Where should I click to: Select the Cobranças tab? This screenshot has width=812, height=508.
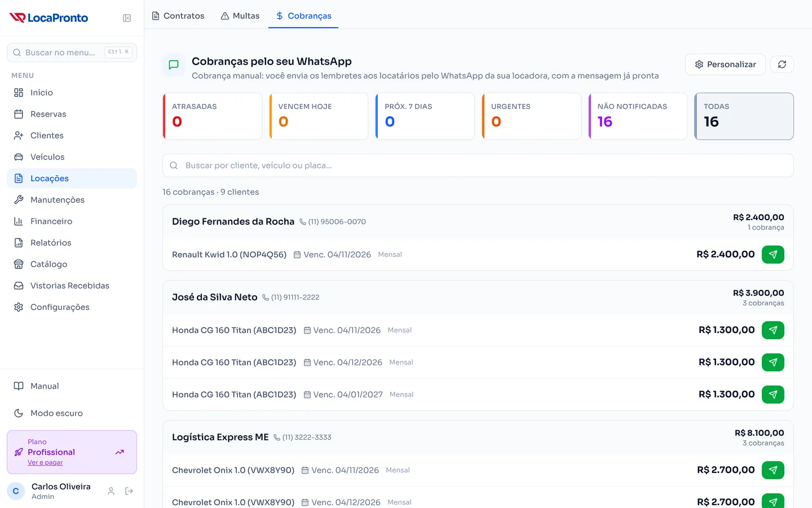303,16
